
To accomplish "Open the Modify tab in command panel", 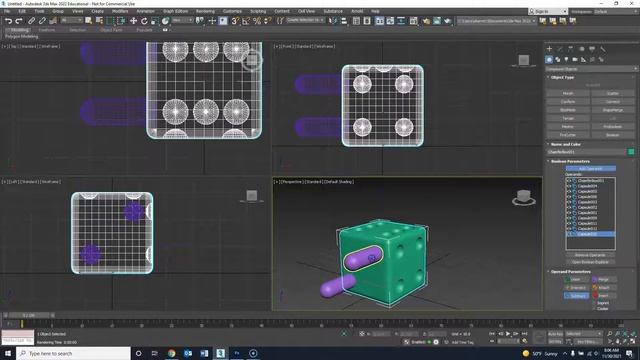I will coord(560,49).
